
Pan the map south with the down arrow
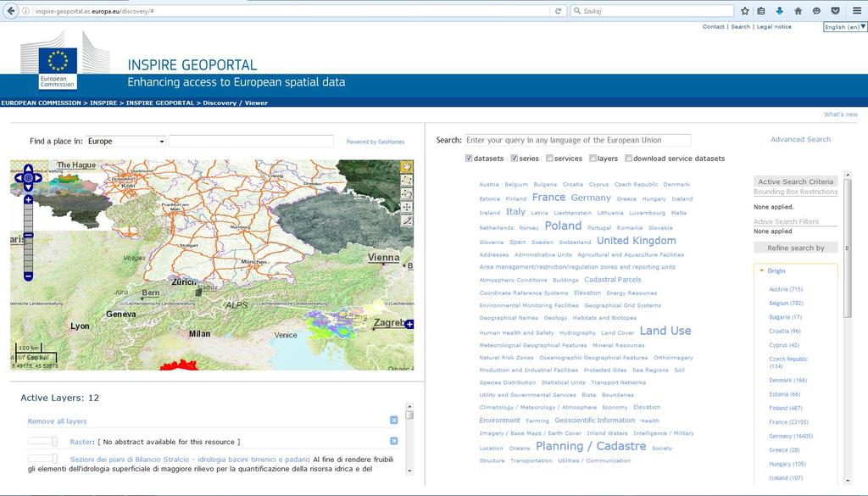pyautogui.click(x=28, y=187)
